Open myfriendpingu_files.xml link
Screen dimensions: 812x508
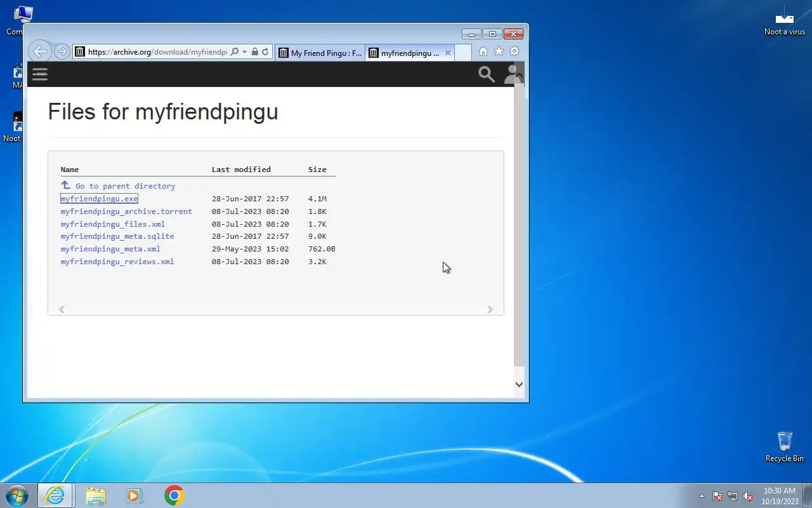(x=113, y=224)
